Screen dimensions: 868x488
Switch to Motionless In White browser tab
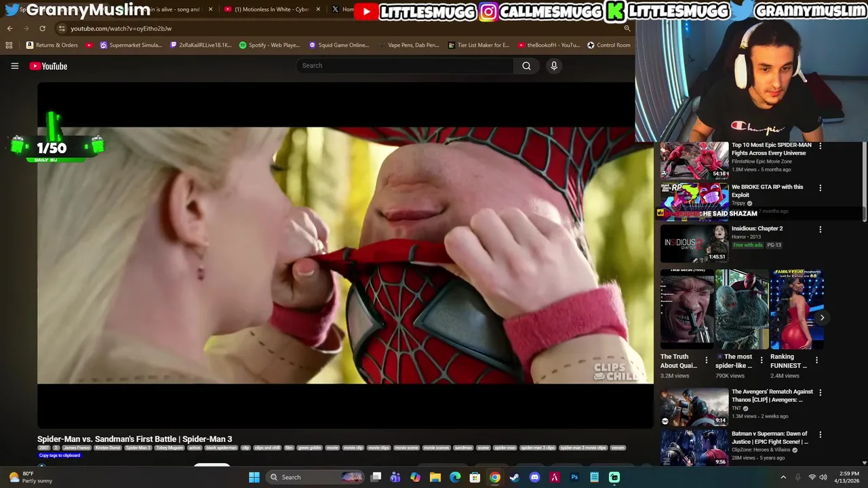pyautogui.click(x=271, y=9)
